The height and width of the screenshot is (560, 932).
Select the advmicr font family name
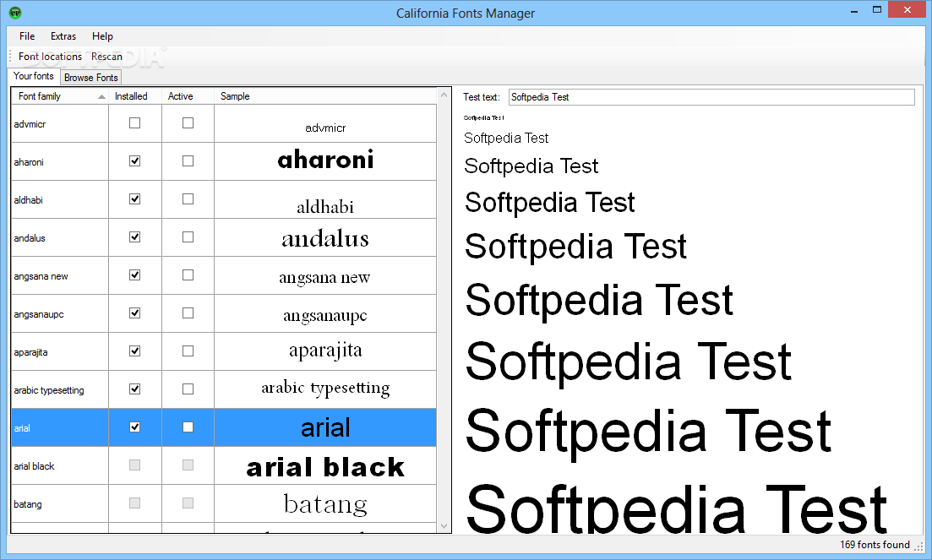tap(30, 124)
